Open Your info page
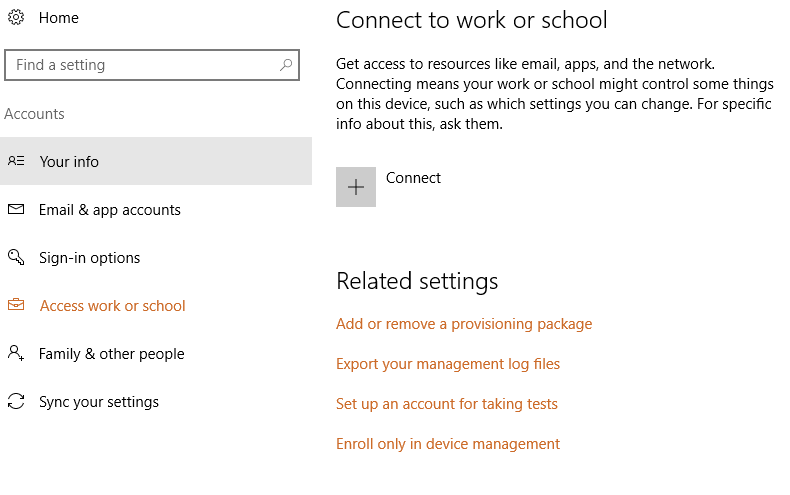The width and height of the screenshot is (790, 495). point(156,161)
